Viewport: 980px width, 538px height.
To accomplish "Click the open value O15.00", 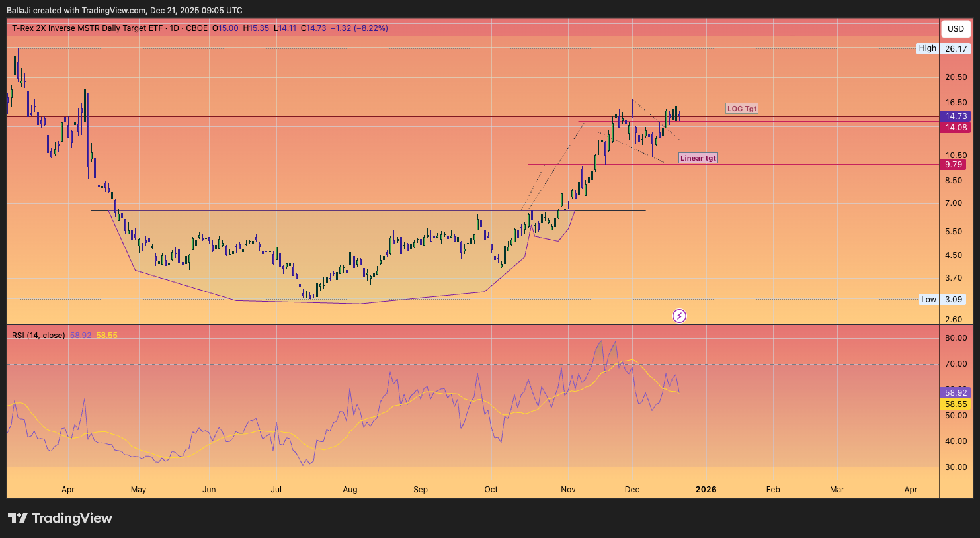I will coord(225,28).
